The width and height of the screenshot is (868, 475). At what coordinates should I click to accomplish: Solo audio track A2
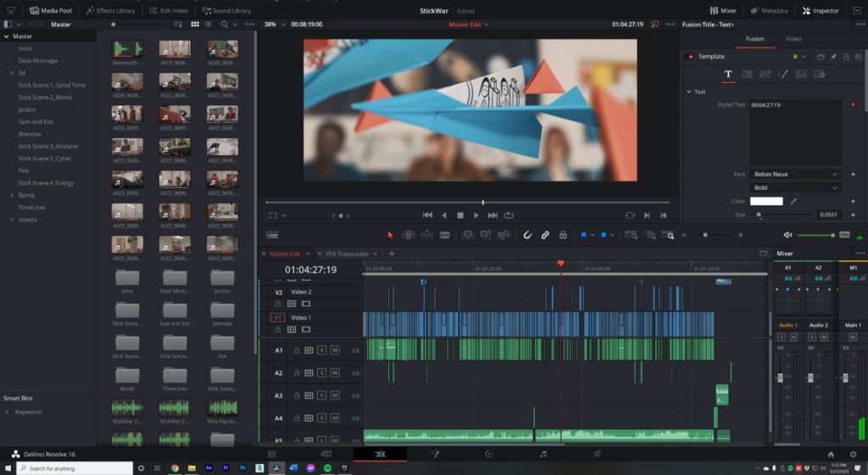tap(321, 373)
